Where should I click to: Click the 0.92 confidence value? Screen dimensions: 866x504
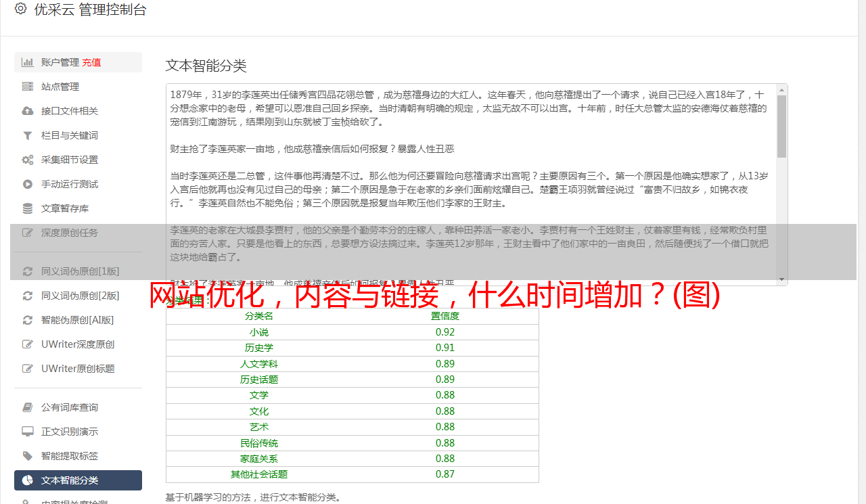tap(445, 332)
